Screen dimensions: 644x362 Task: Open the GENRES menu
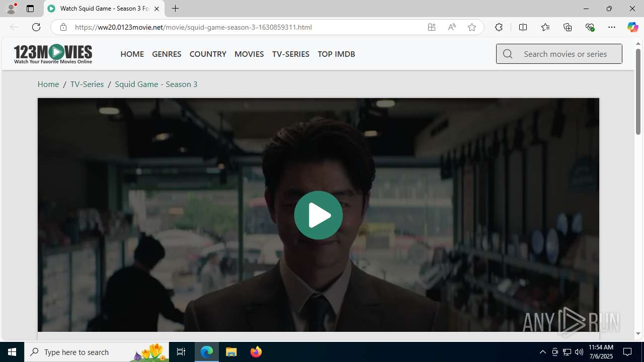coord(167,54)
